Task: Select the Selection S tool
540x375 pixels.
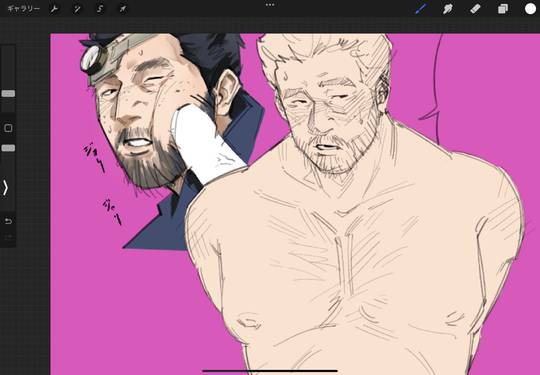Action: click(100, 9)
